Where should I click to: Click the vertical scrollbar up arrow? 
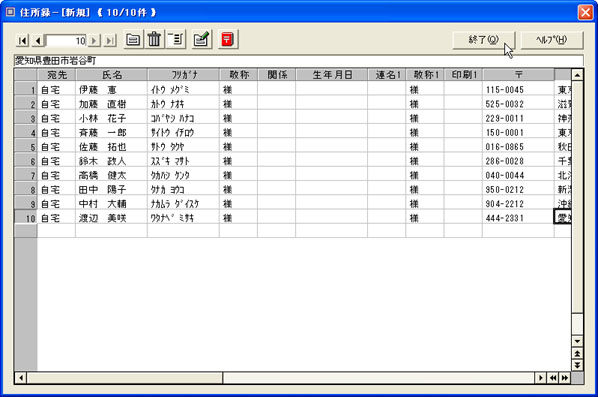click(x=577, y=75)
